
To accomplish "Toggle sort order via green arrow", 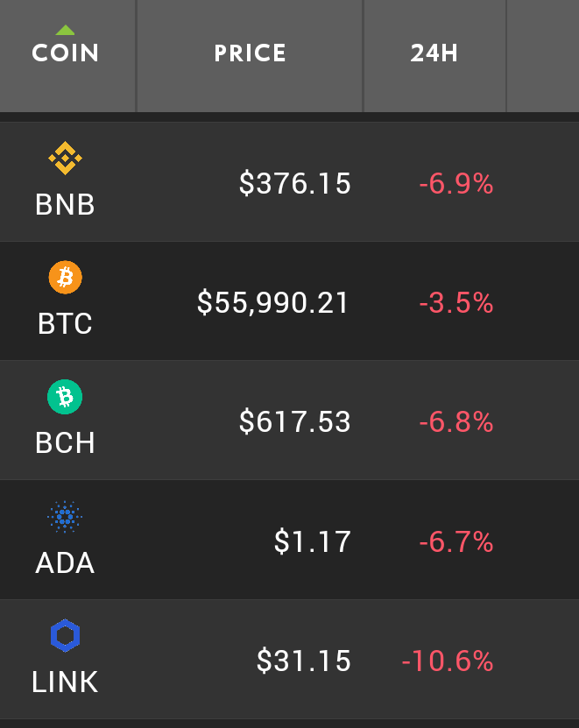I will (65, 30).
